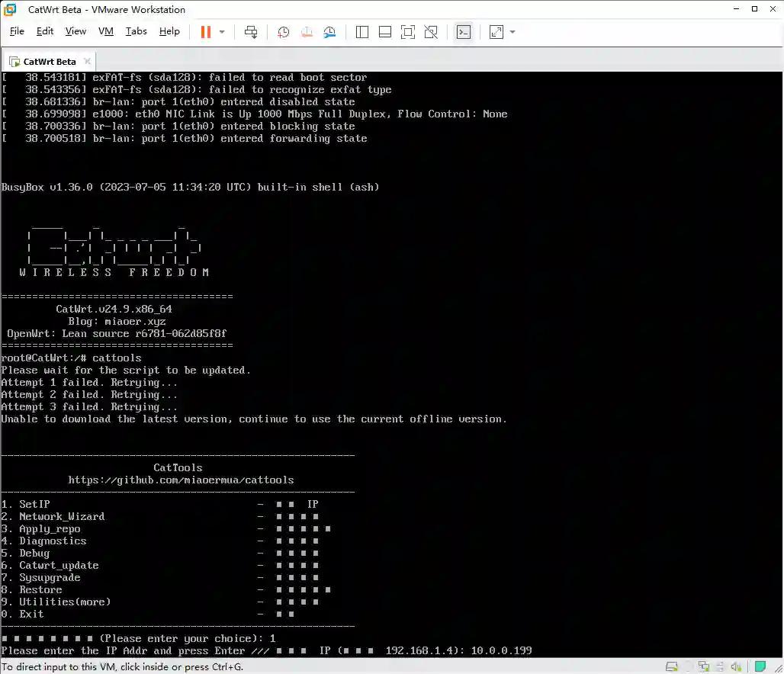Click the '6. Catwrt_update' menu line
The image size is (784, 674).
pos(160,566)
